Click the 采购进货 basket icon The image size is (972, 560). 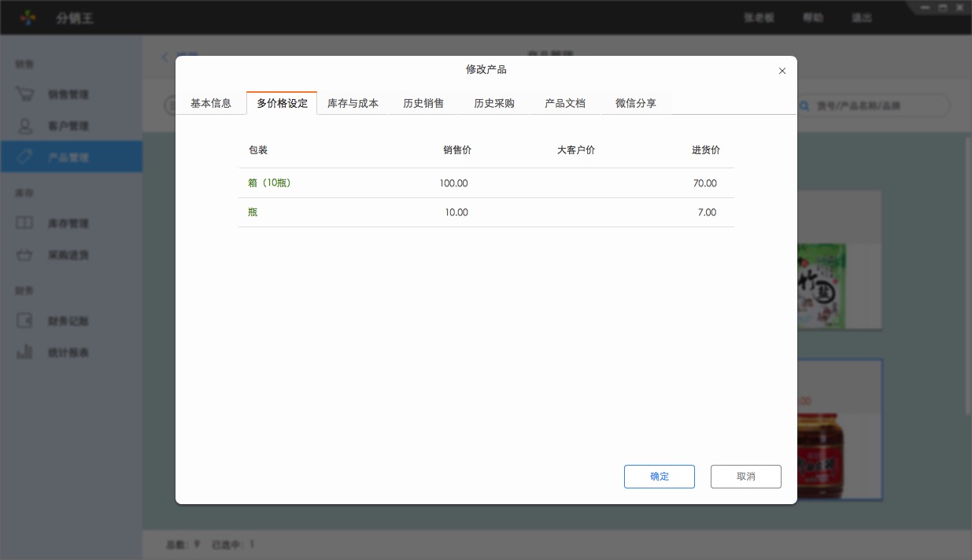click(x=24, y=255)
